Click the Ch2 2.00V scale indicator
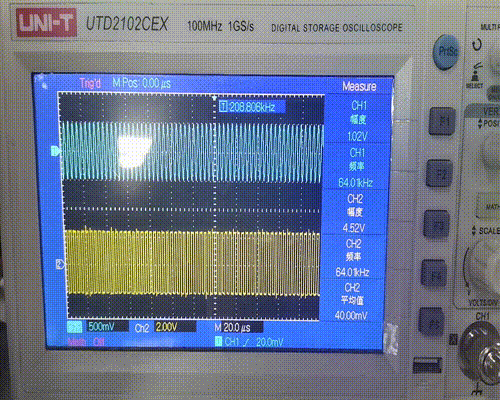The image size is (500, 400). (x=165, y=327)
